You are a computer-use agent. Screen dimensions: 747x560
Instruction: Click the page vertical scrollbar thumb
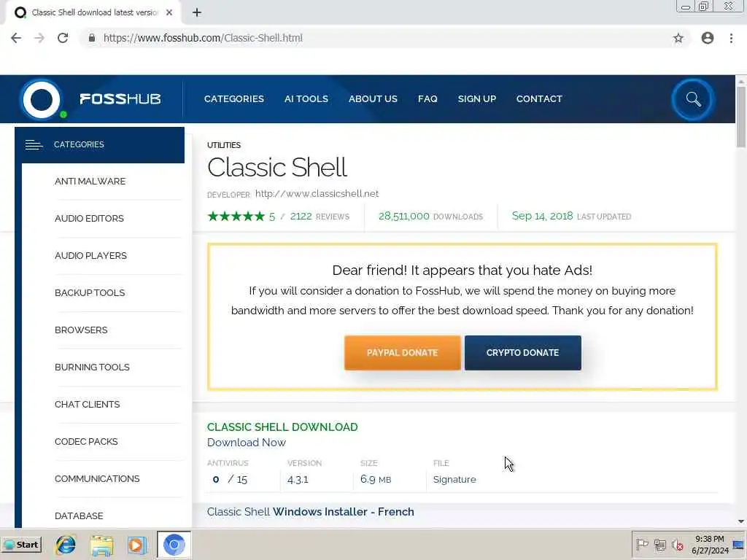pos(741,117)
